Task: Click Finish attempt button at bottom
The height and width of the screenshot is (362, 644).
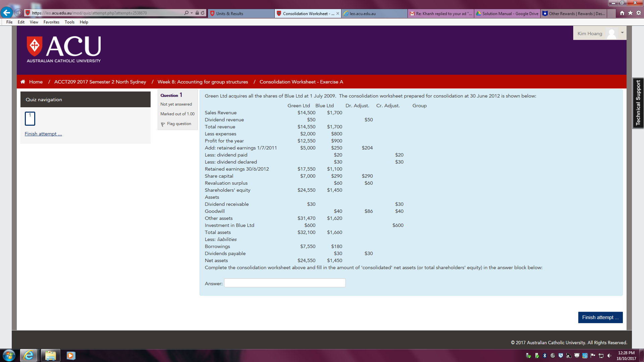Action: pos(600,317)
